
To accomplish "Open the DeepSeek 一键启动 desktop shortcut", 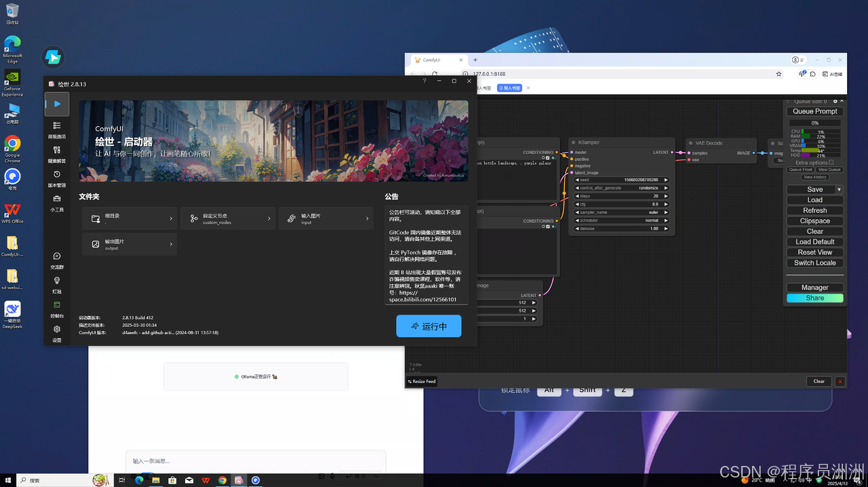I will point(12,315).
